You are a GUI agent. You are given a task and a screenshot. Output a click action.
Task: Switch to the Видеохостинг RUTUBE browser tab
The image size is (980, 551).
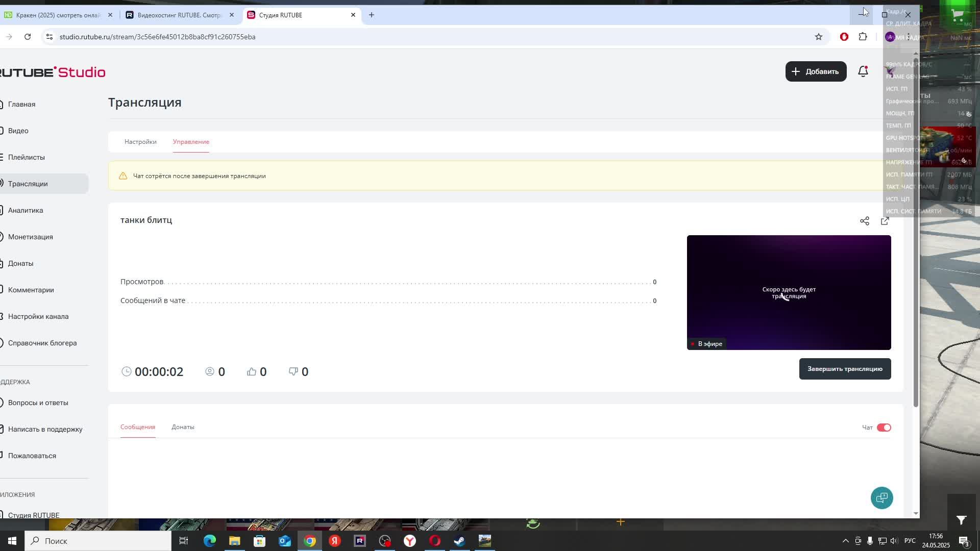point(179,15)
